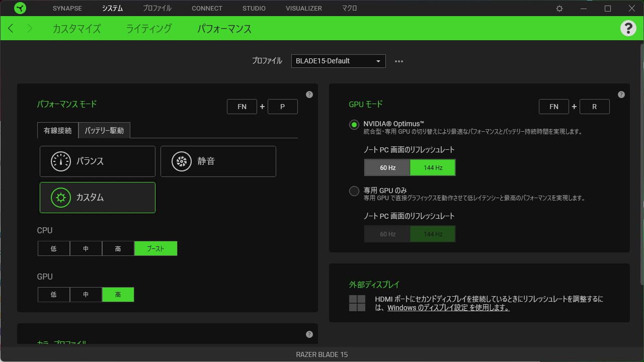Viewport: 644px width, 362px height.
Task: Open the help question mark icon
Action: coord(628,28)
